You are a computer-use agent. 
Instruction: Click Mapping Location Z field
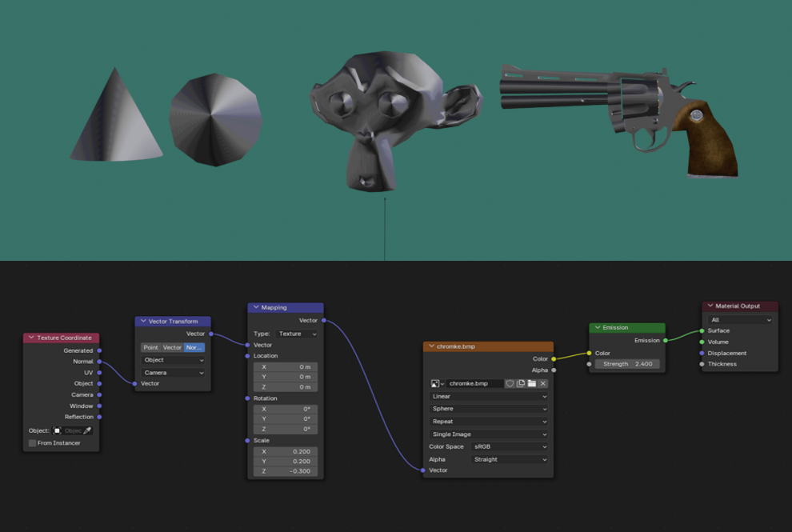286,387
